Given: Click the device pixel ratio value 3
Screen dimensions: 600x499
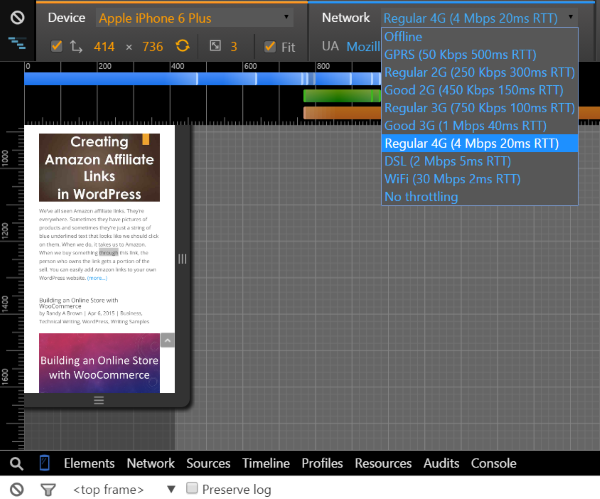Looking at the screenshot, I should (x=234, y=47).
